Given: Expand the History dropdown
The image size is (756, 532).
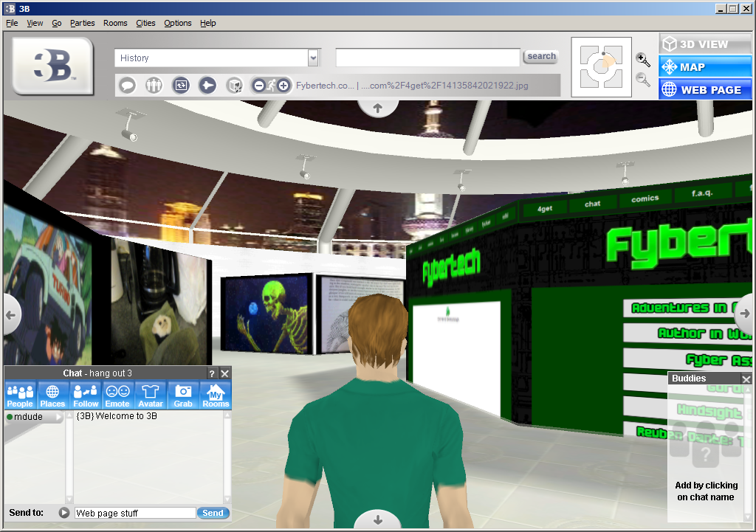Looking at the screenshot, I should 313,58.
